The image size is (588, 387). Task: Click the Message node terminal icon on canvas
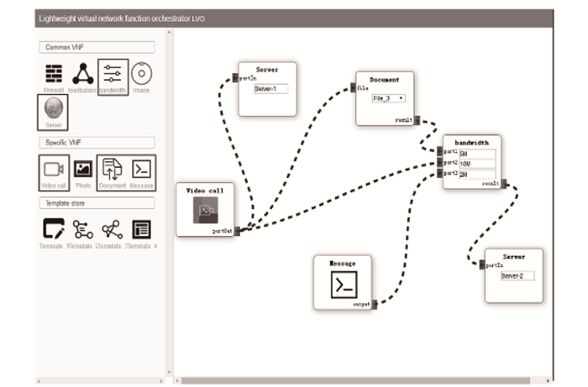[342, 285]
